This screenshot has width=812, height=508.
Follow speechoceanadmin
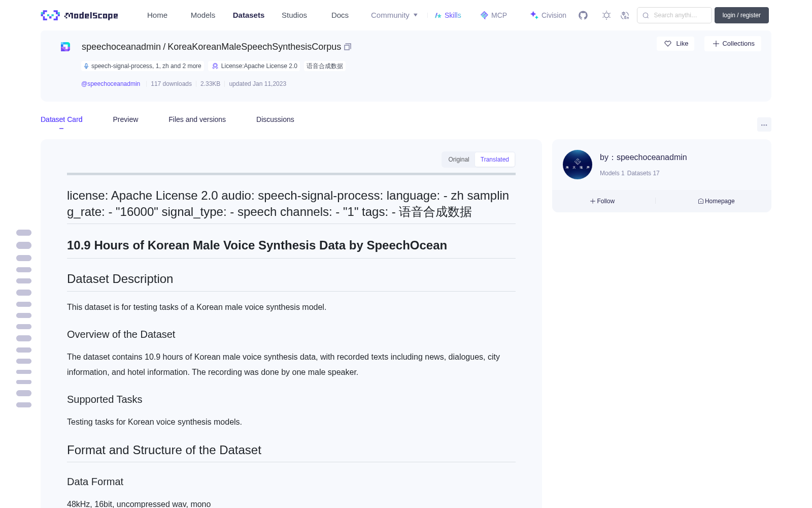click(x=602, y=201)
